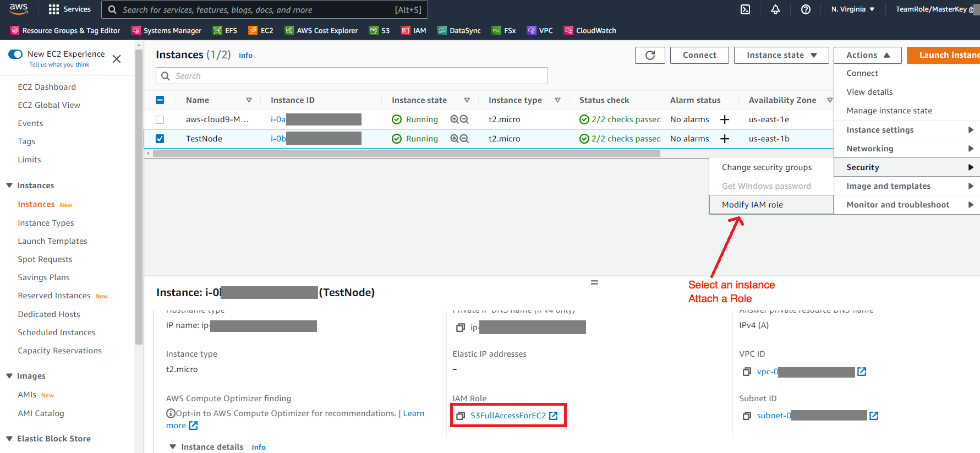Copy the private IP DNS name icon
The width and height of the screenshot is (980, 453).
(x=461, y=328)
